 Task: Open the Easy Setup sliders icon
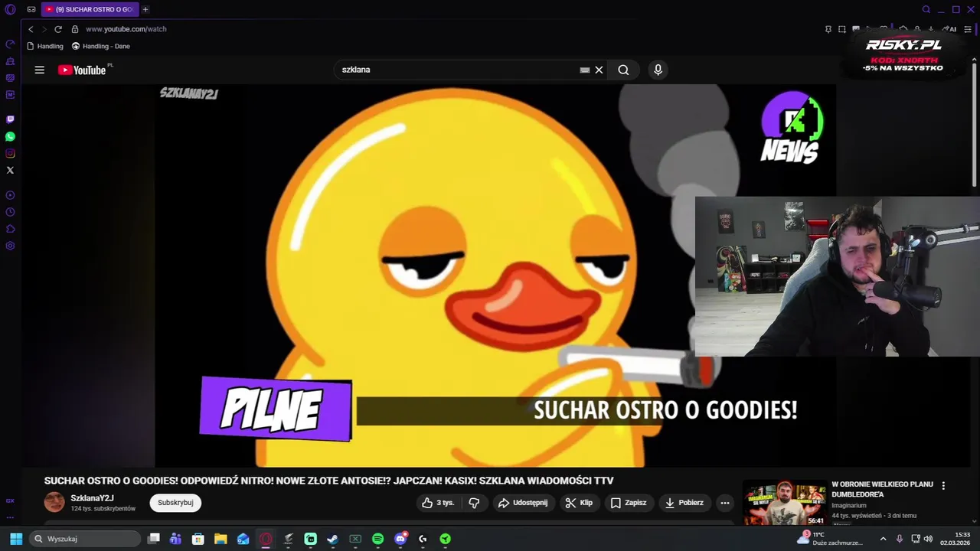point(968,29)
